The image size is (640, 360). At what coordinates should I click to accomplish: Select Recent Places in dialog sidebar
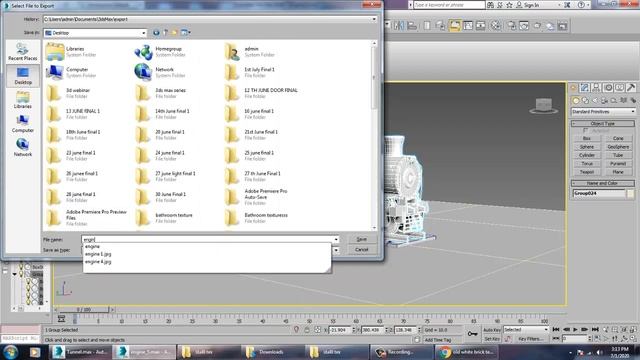click(23, 52)
